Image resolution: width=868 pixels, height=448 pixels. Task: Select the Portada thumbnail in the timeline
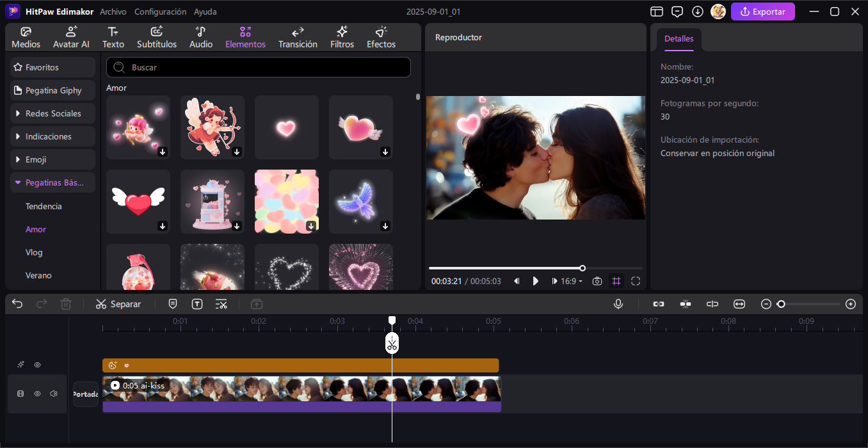click(x=86, y=394)
